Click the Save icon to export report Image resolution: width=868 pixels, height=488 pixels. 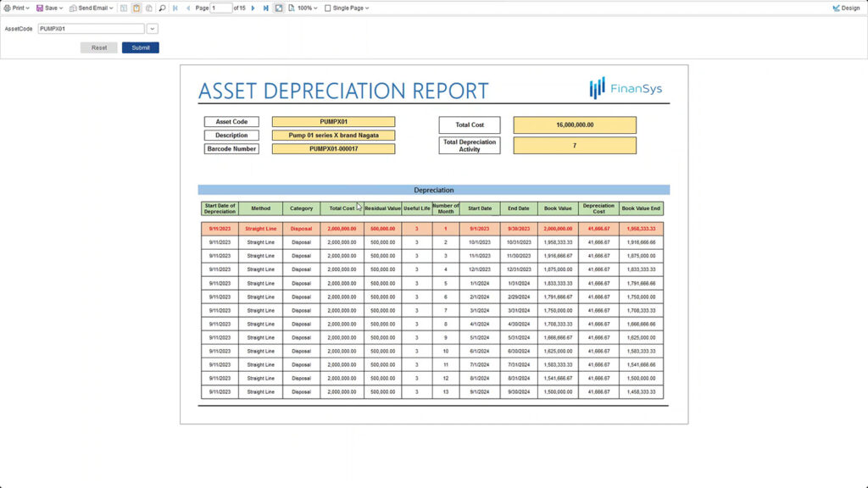coord(41,8)
